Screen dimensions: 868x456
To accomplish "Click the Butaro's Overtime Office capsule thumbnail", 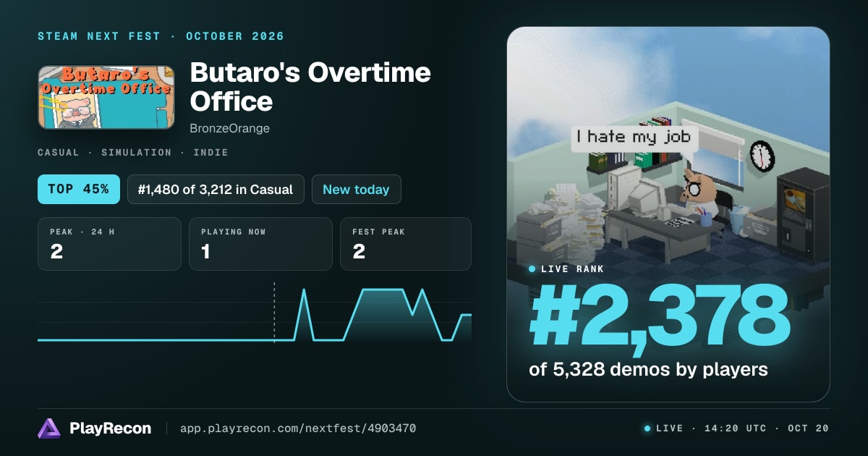I will coord(106,98).
